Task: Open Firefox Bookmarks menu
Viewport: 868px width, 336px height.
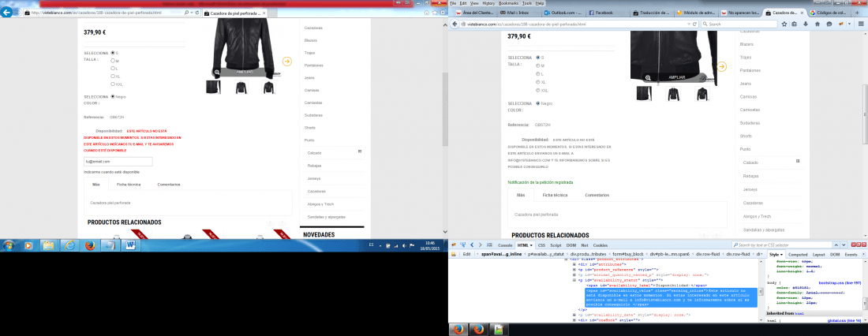Action: tap(508, 3)
